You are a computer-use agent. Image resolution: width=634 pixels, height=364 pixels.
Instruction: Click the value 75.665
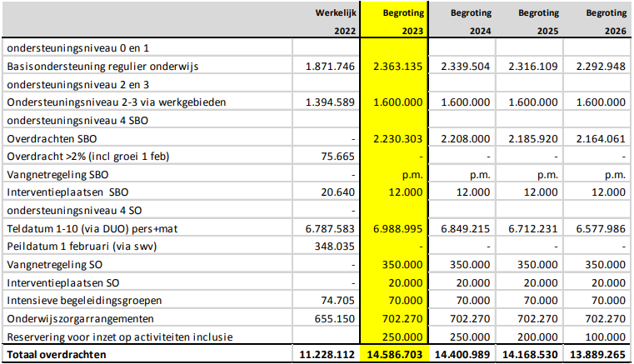click(x=337, y=157)
